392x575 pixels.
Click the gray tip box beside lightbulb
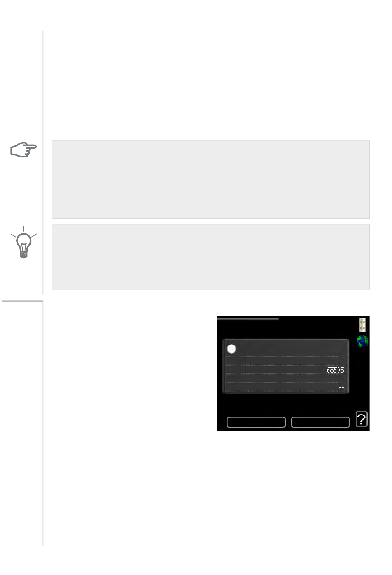[210, 257]
